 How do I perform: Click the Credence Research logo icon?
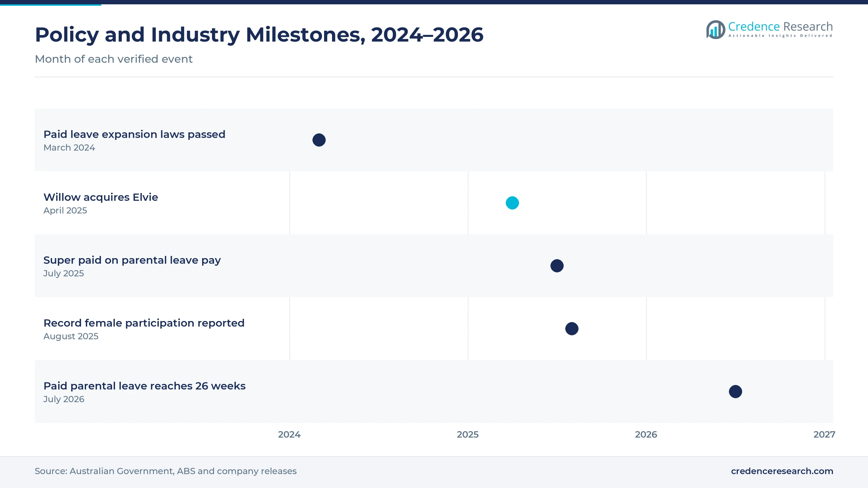tap(716, 30)
